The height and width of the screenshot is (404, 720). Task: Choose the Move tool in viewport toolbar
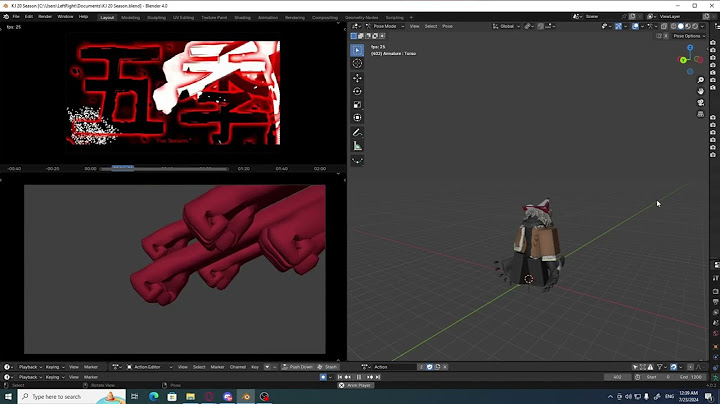357,78
